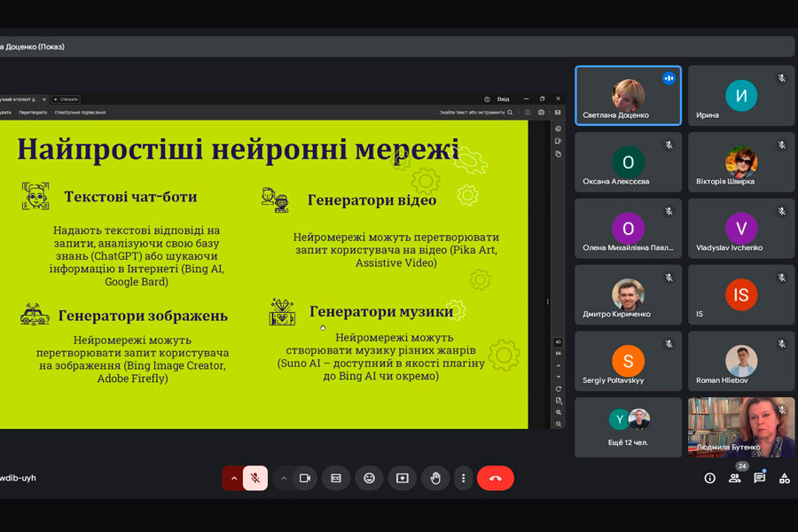Select Людмила Бутенко's video tile
Image resolution: width=798 pixels, height=532 pixels.
[x=741, y=427]
